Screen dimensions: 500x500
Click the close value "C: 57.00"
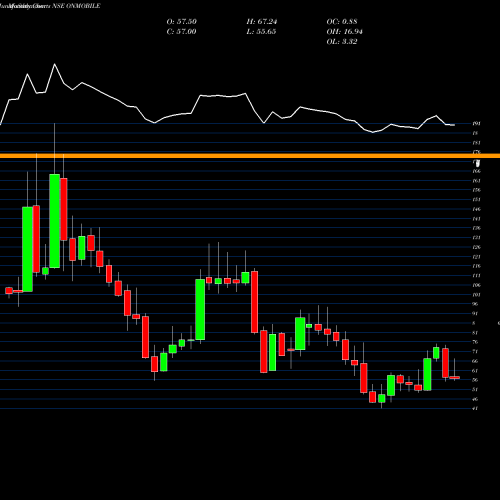tap(181, 31)
